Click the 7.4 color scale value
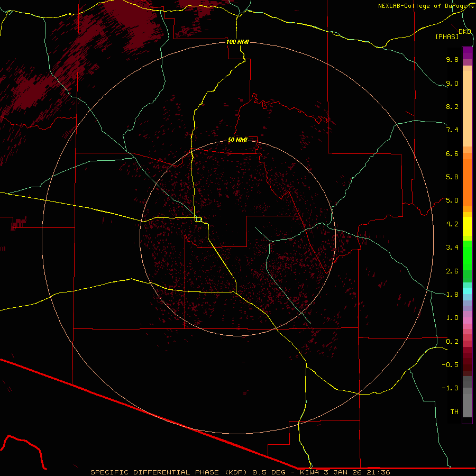Screen dimensions: 476x476 pos(452,130)
